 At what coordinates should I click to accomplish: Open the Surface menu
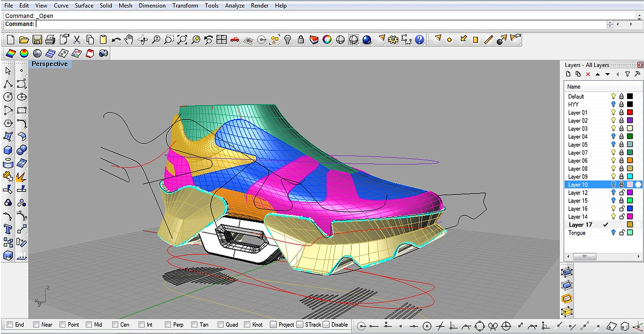coord(84,6)
